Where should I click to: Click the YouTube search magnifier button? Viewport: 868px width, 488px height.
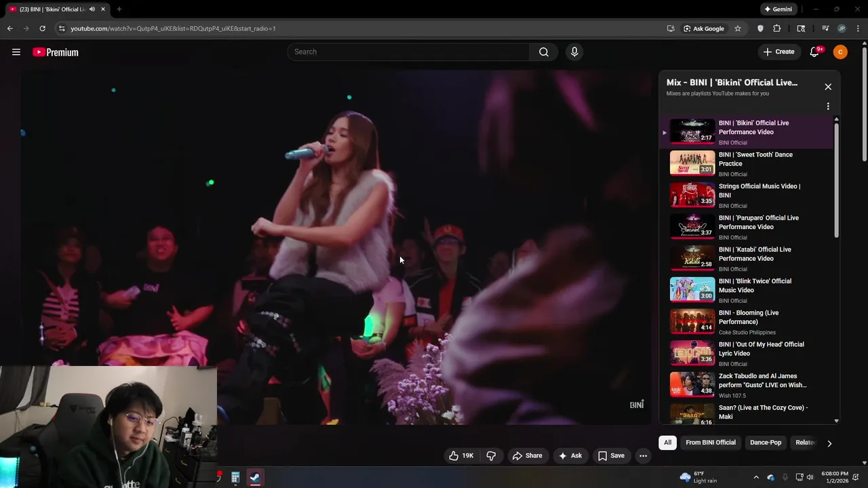click(x=544, y=52)
